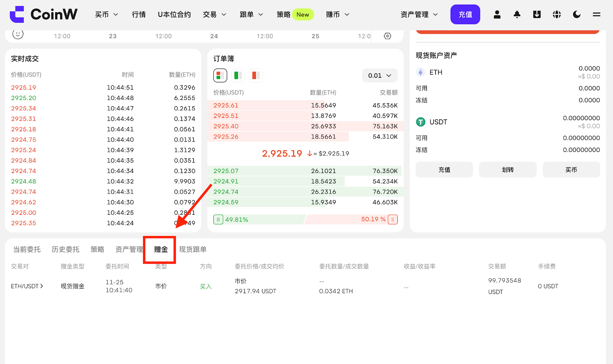
Task: Expand the 跟单 dropdown menu
Action: click(x=251, y=15)
